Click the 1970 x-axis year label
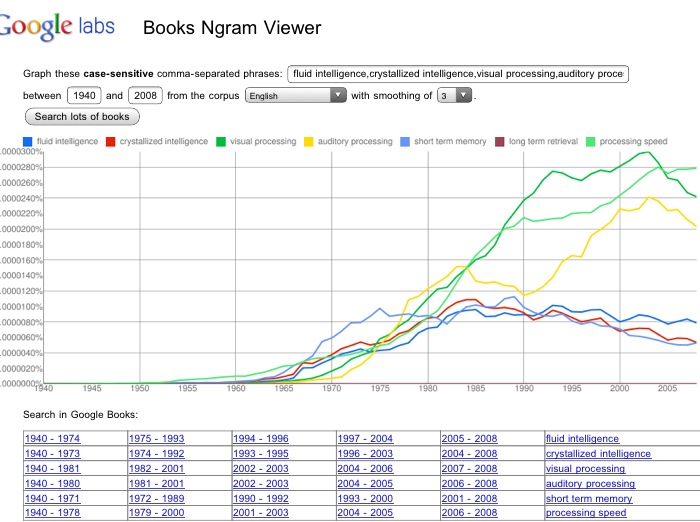Screen dimensions: 700x522 [x=332, y=388]
